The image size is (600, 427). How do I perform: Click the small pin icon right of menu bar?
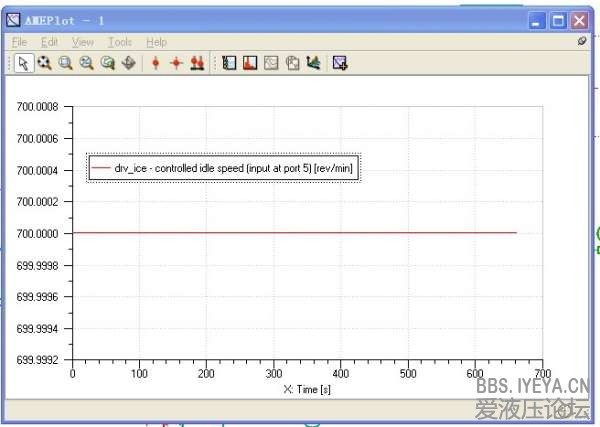pos(582,42)
